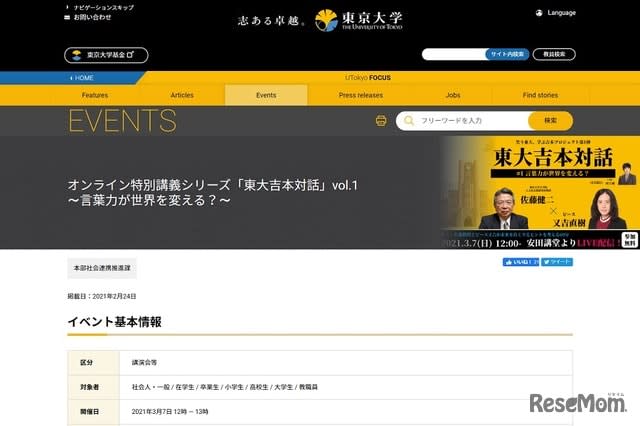This screenshot has width=640, height=426.
Task: Select the Press releases tab
Action: point(361,95)
